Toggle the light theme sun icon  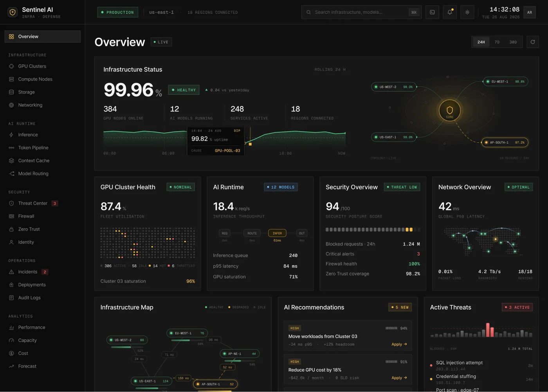[467, 12]
